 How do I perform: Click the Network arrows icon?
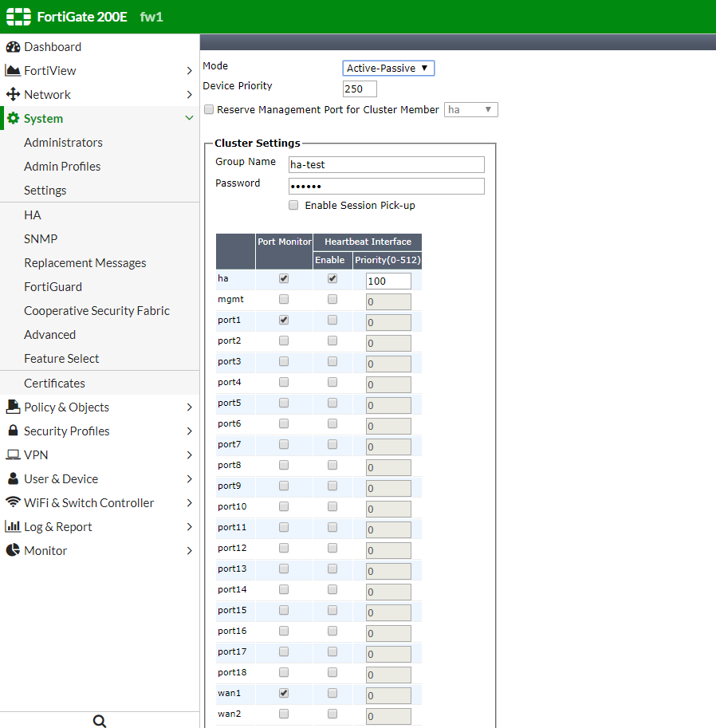tap(13, 94)
